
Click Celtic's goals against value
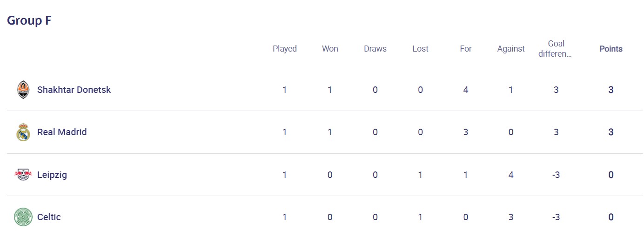pyautogui.click(x=511, y=217)
